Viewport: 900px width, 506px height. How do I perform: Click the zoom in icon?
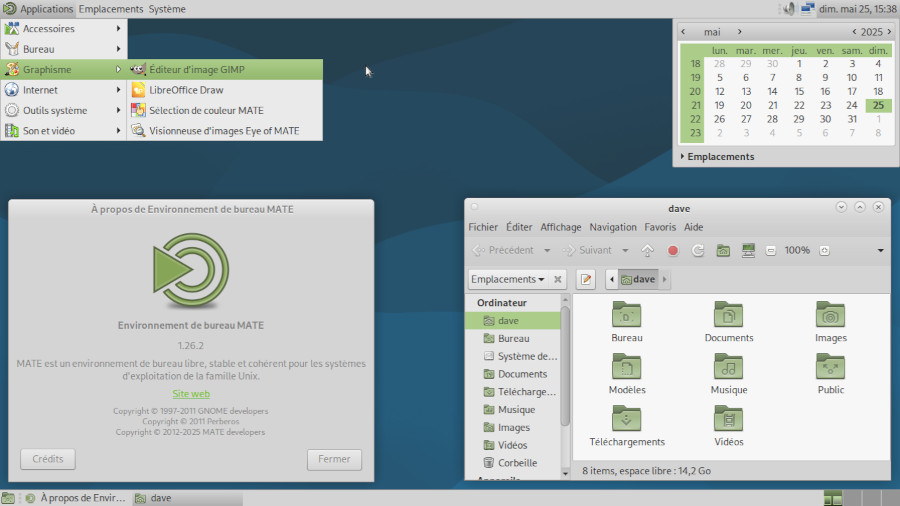pyautogui.click(x=824, y=251)
